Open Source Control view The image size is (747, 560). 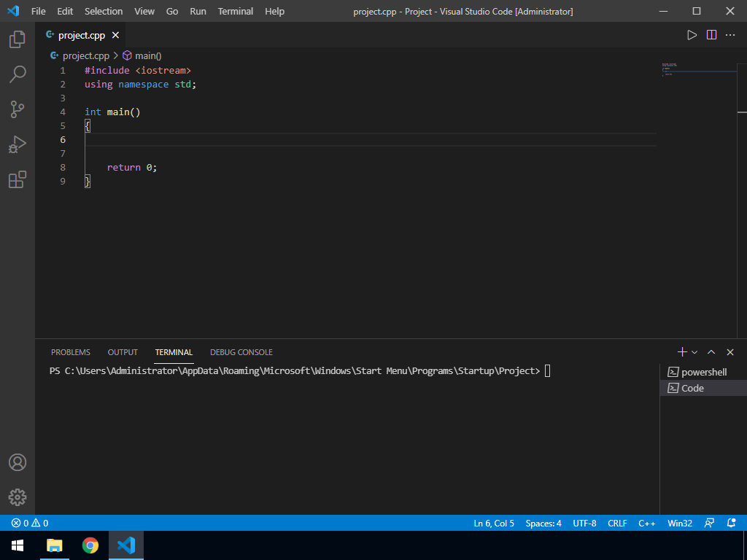[x=18, y=109]
